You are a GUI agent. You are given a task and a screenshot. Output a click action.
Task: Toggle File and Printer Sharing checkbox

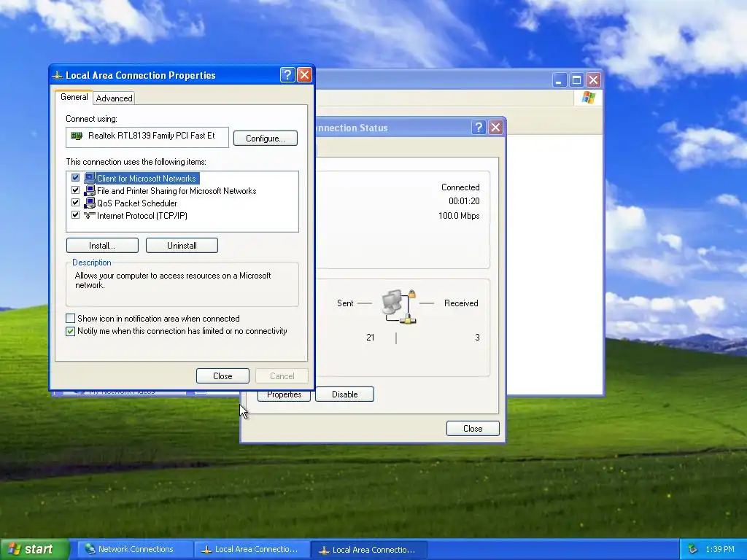click(75, 190)
